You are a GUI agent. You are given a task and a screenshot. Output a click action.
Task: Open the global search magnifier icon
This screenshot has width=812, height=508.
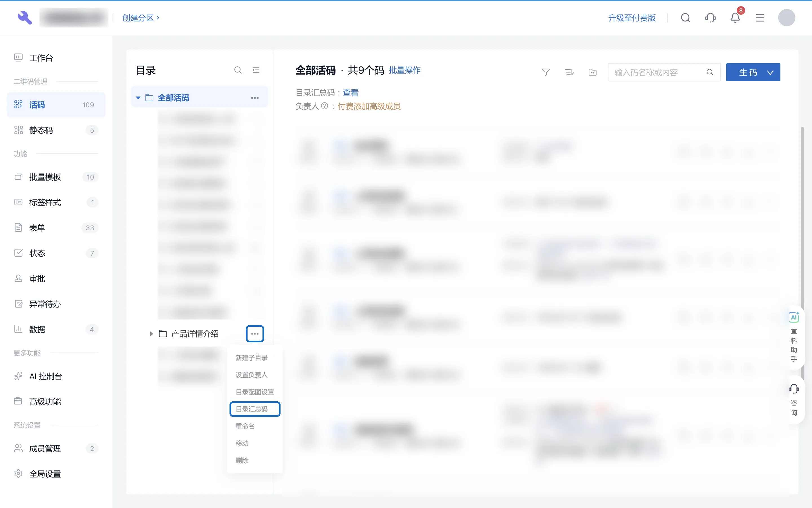point(685,18)
